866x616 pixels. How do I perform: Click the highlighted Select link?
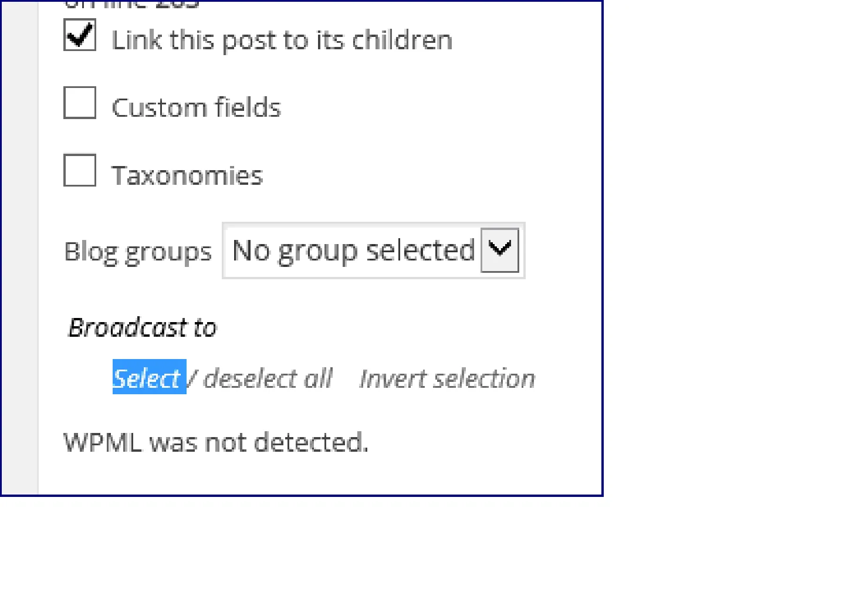(149, 377)
